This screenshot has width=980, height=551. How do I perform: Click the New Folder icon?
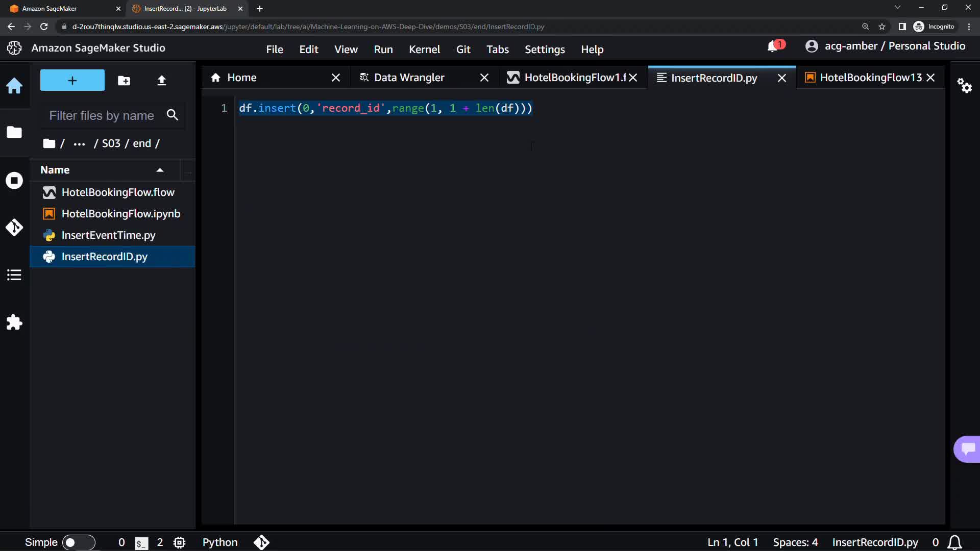tap(124, 81)
